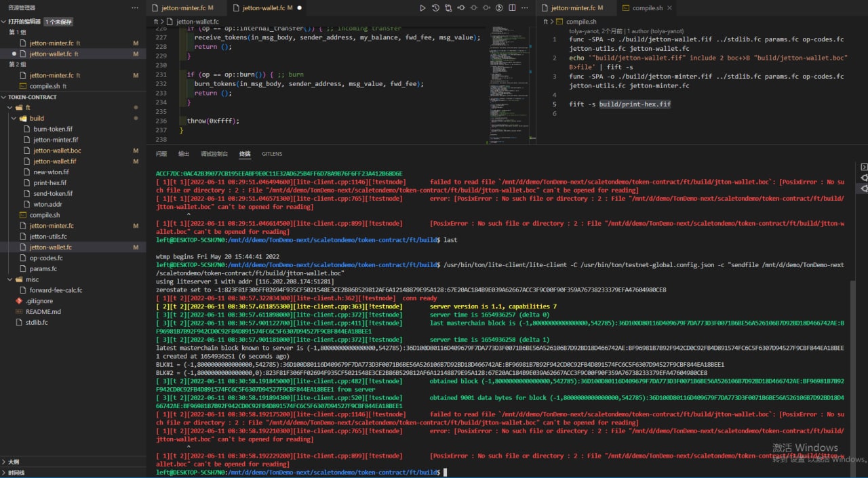Viewport: 868px width, 478px height.
Task: Click the jetton-wallet.fc breadcrumb item
Action: coord(193,22)
